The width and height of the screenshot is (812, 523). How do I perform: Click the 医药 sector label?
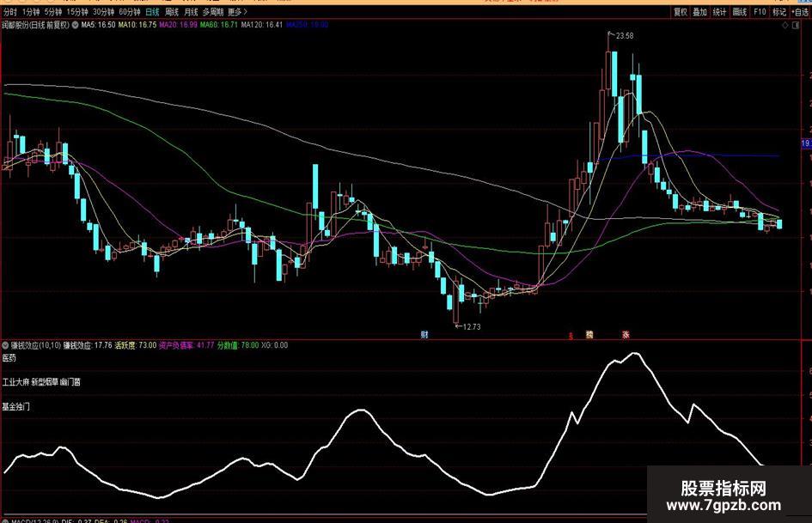(9, 358)
